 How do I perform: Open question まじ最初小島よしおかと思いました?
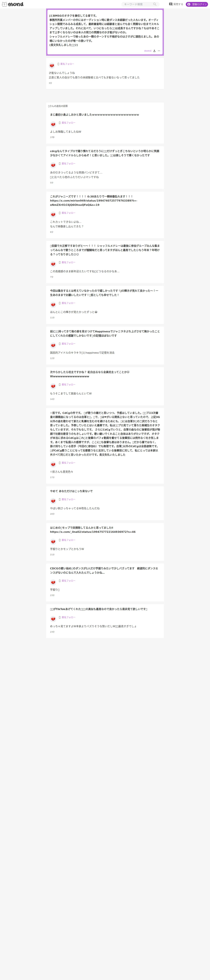pos(95,114)
